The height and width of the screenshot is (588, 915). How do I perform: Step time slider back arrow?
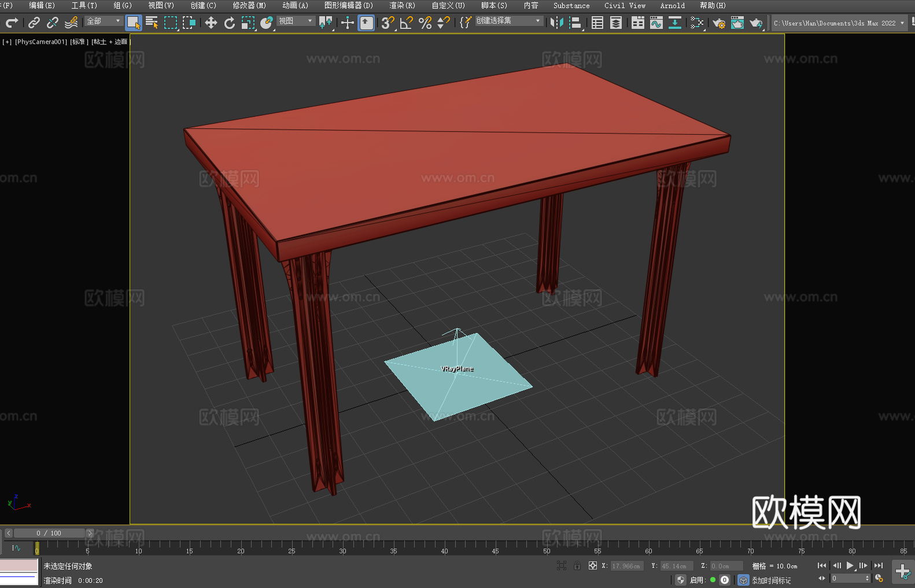point(8,533)
